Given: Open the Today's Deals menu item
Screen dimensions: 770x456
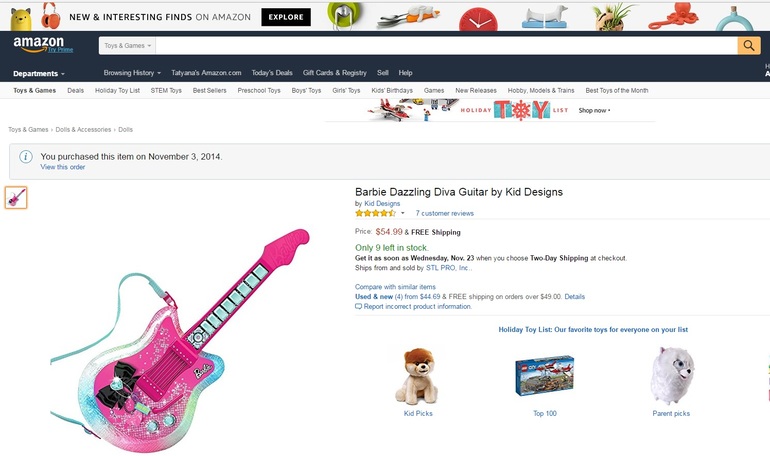Looking at the screenshot, I should 272,73.
